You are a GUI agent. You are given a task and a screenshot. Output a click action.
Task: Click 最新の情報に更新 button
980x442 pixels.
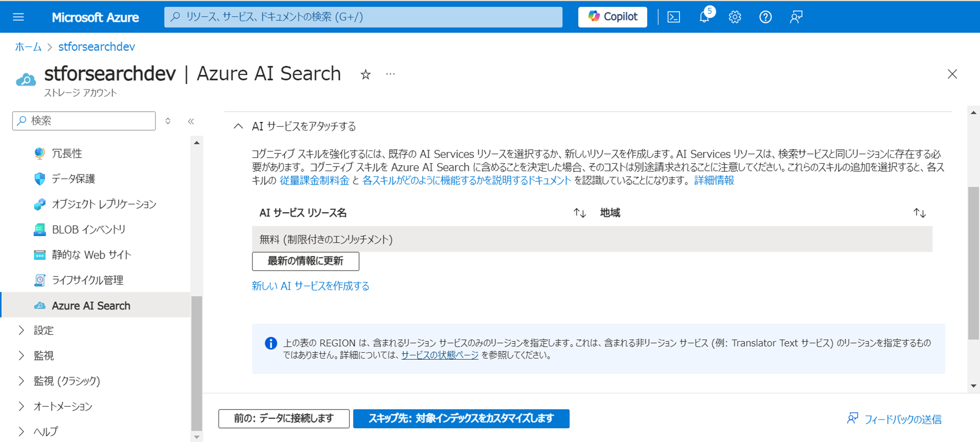(306, 261)
